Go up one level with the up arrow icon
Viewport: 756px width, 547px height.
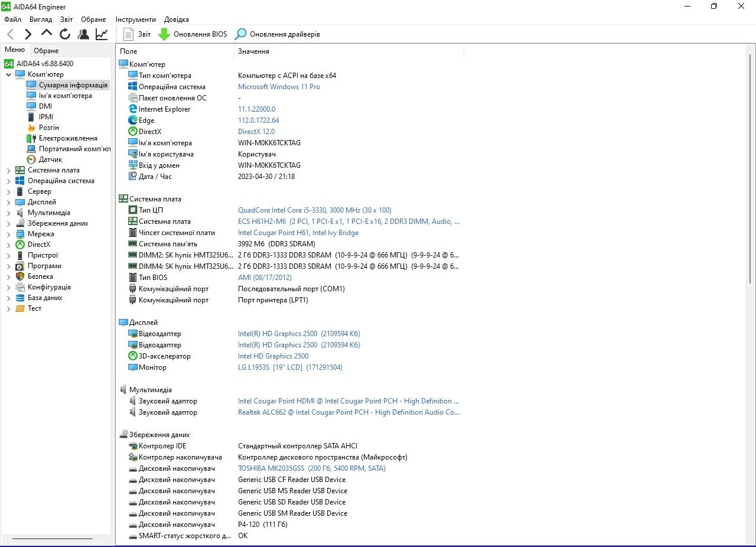click(x=47, y=34)
